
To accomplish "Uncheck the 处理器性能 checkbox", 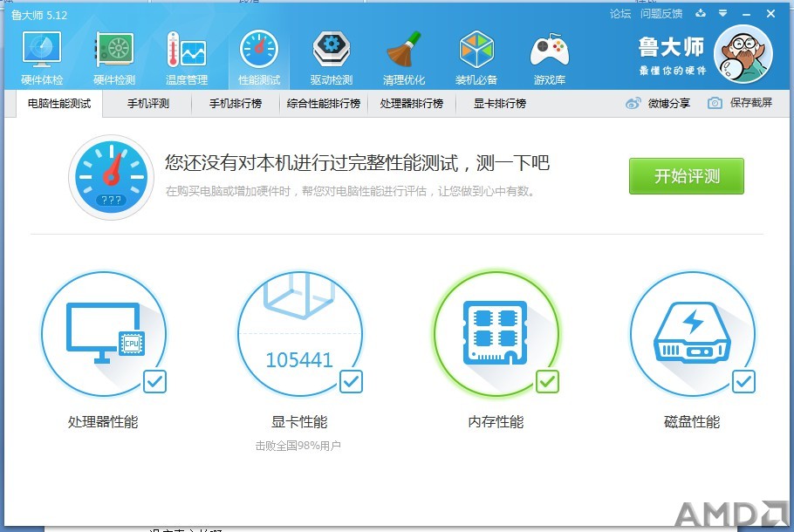I will pyautogui.click(x=155, y=382).
